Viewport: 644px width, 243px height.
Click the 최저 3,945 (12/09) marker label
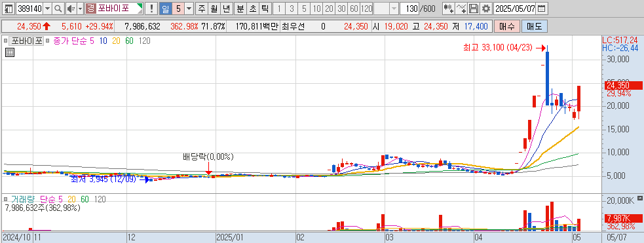[x=103, y=179]
